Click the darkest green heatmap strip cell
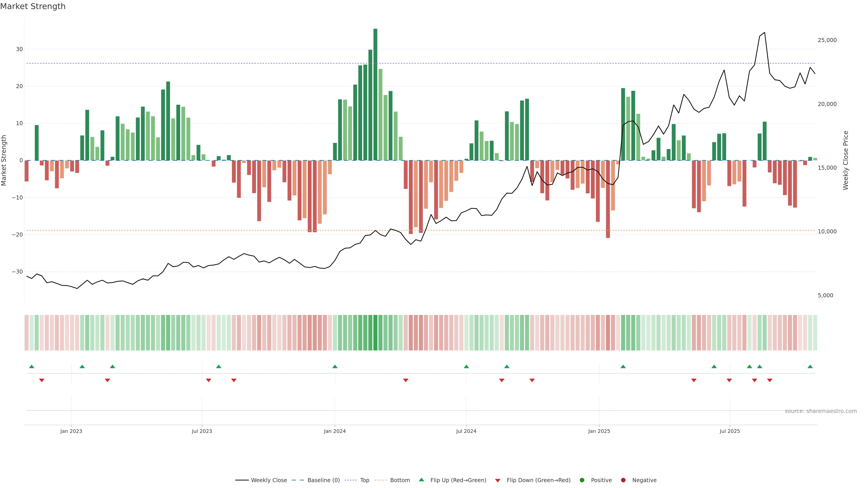 (x=375, y=332)
